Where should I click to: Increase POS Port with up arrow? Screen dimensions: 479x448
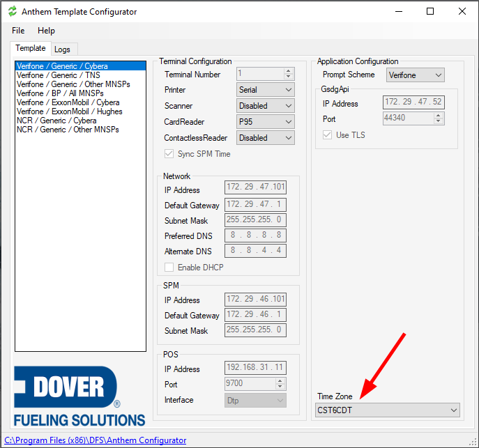coord(280,381)
